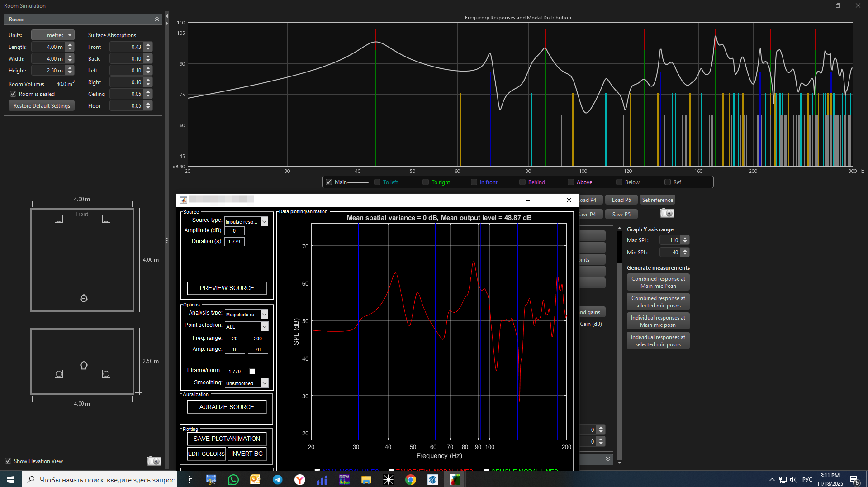Collapse the Room panel header

[157, 19]
